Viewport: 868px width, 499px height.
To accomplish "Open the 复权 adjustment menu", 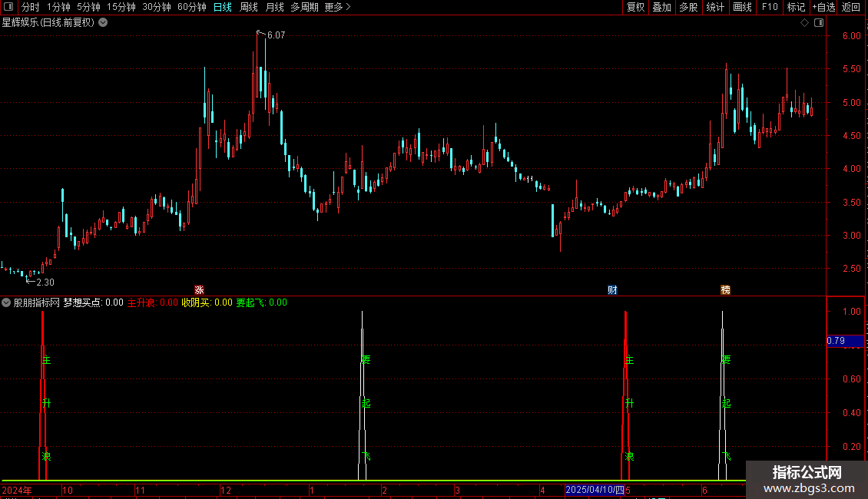I will point(635,7).
